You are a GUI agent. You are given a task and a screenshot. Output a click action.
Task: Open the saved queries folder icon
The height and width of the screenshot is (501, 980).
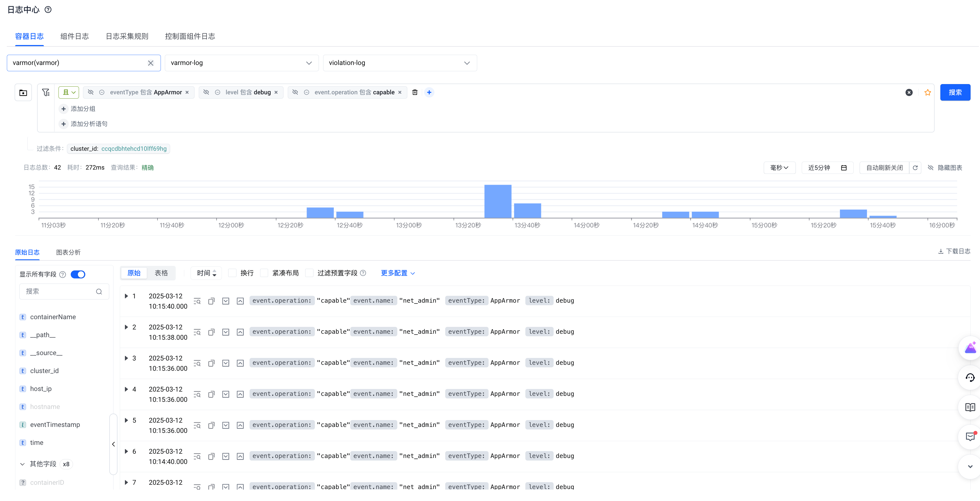23,92
